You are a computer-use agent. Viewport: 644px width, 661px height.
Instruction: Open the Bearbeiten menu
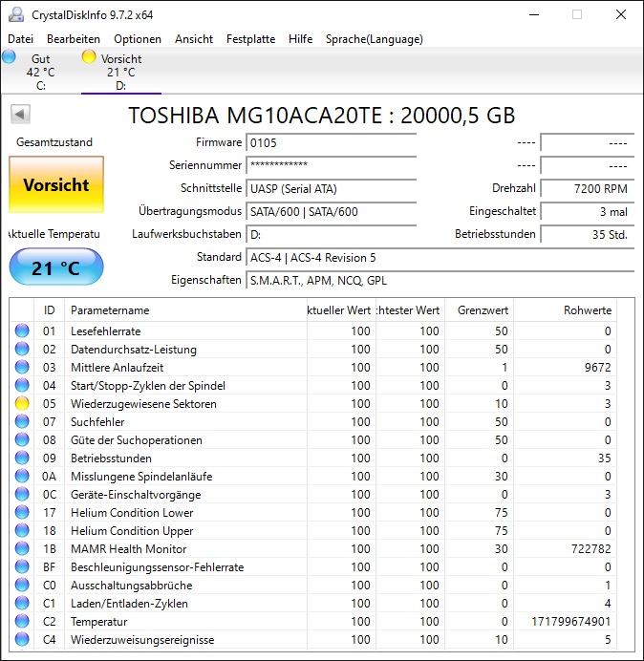click(74, 39)
